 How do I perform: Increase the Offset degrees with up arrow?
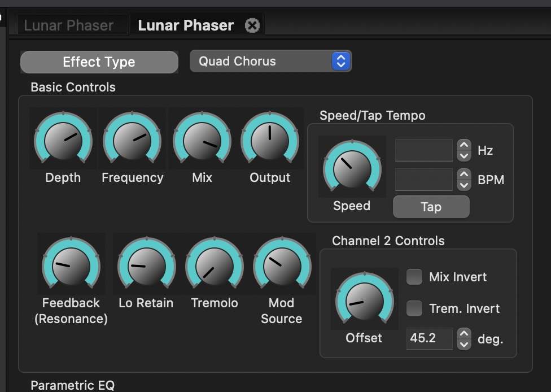[464, 333]
